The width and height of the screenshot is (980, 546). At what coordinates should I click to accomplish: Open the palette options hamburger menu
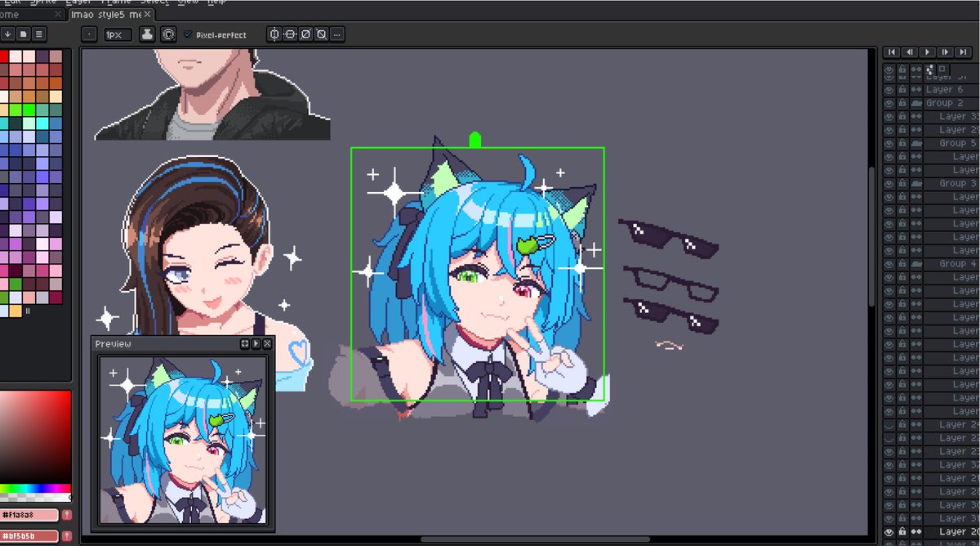tap(38, 34)
